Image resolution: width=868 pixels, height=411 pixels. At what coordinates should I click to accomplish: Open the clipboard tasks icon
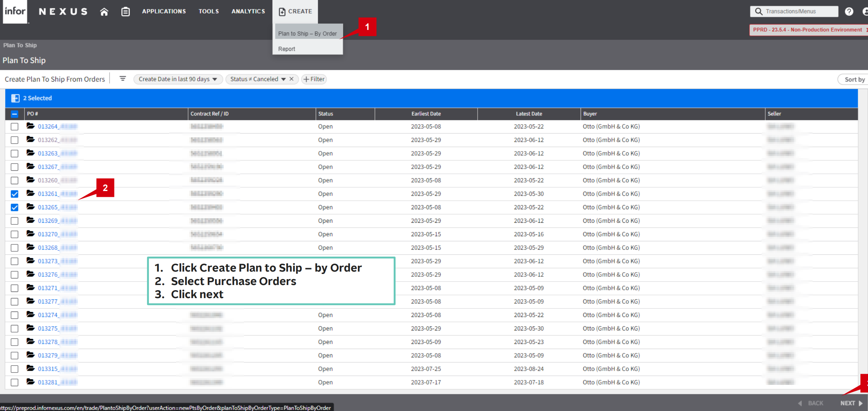(x=125, y=12)
